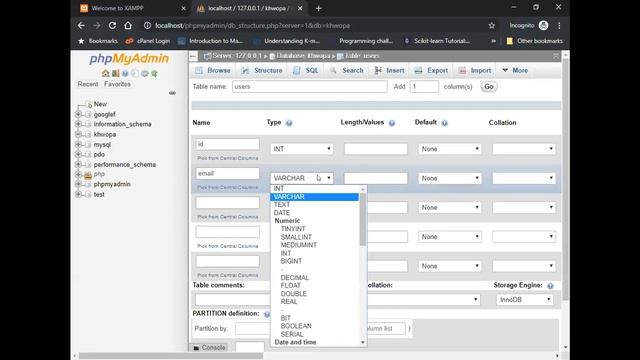Click the site information icon before localhost

(x=147, y=25)
